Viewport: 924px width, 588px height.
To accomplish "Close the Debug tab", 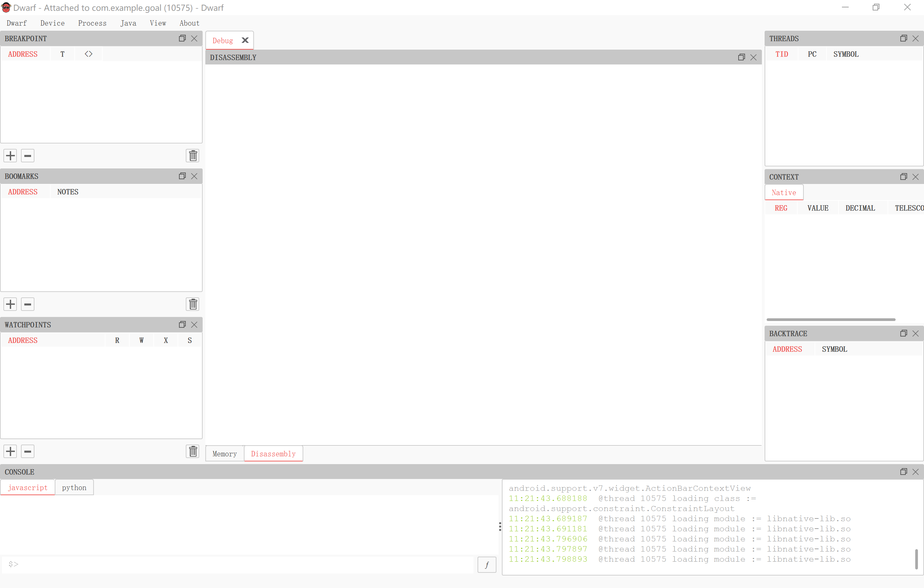I will coord(245,40).
